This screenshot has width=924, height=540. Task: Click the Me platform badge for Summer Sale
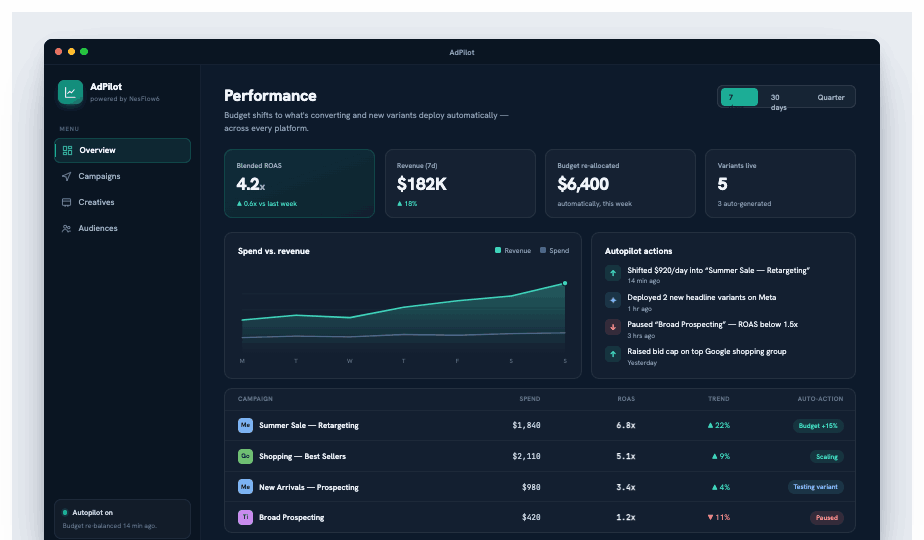click(x=245, y=425)
